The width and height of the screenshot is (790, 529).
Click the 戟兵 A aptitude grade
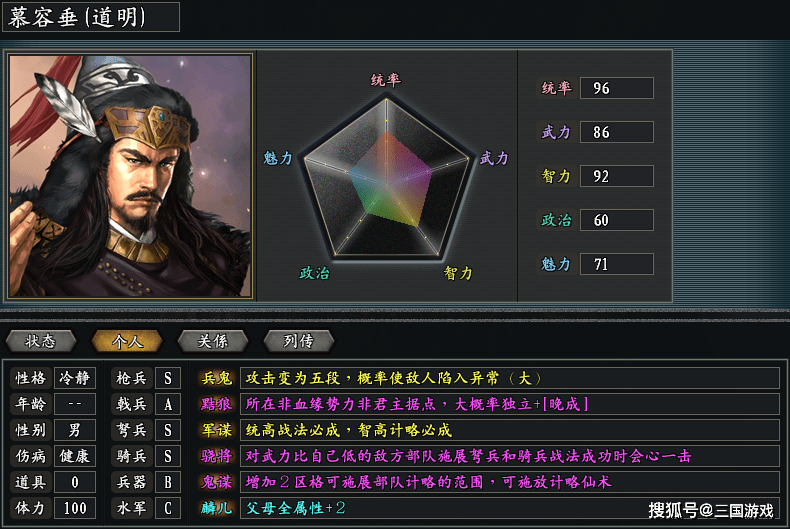(168, 404)
